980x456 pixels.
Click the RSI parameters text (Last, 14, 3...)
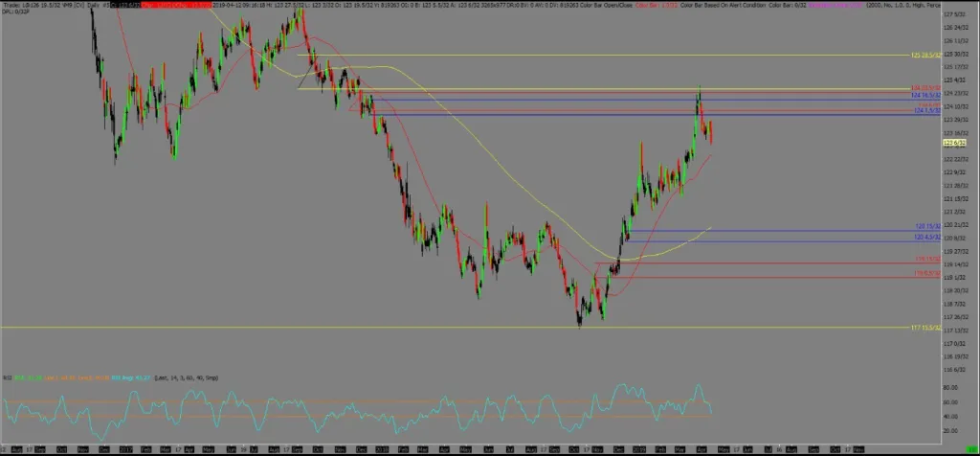pos(186,377)
